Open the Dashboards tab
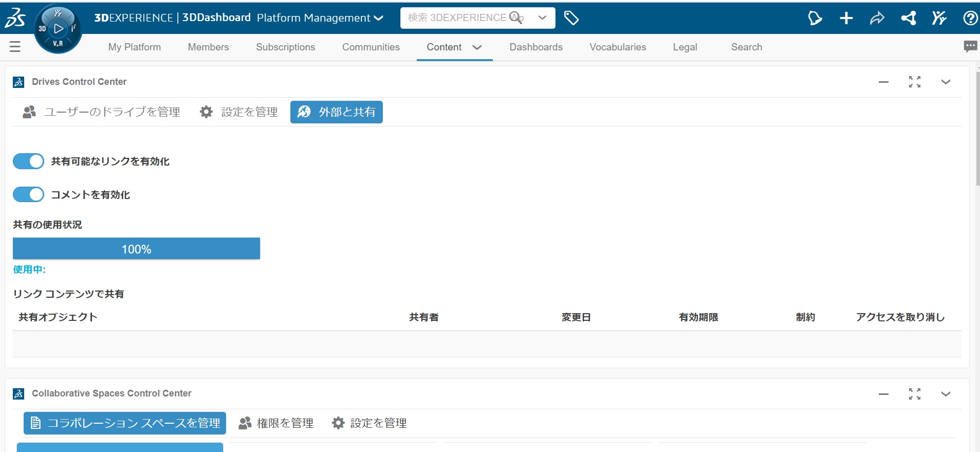Image resolution: width=980 pixels, height=452 pixels. click(536, 47)
